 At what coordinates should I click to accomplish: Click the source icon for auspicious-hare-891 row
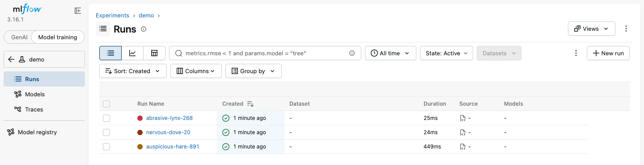463,147
